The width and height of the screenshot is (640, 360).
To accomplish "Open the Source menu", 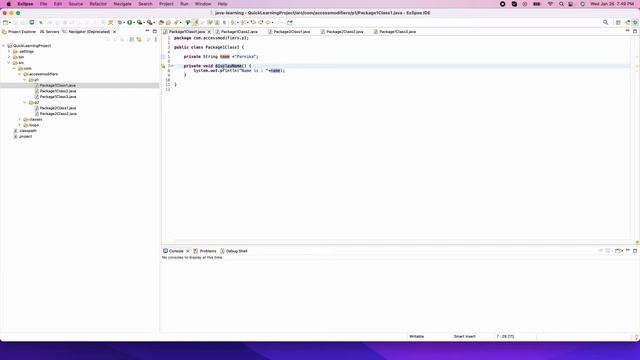I will pos(76,4).
